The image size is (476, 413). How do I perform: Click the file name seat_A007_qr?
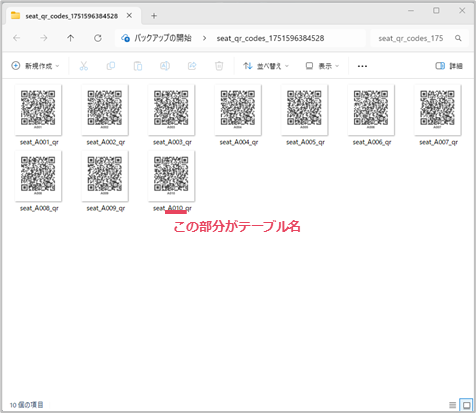click(x=439, y=142)
